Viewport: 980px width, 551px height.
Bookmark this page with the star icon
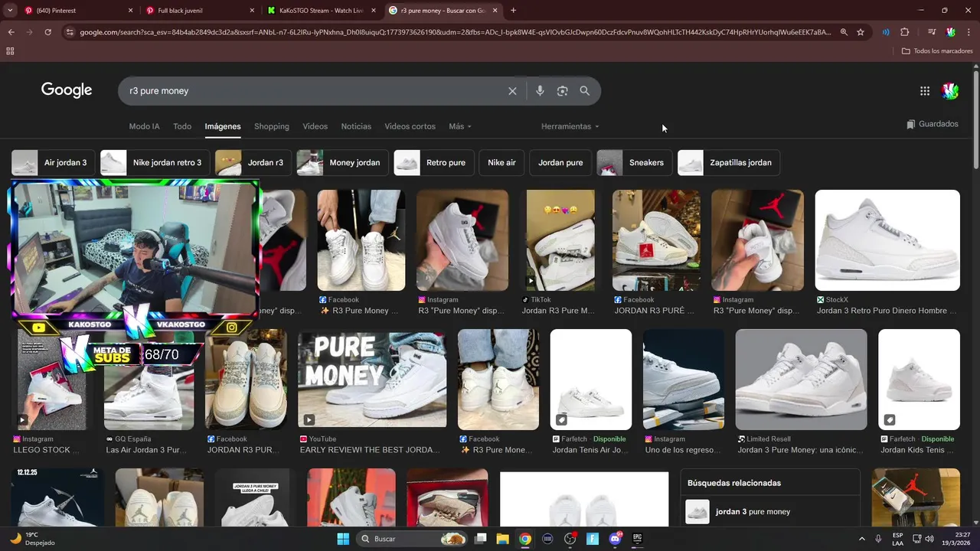point(861,32)
